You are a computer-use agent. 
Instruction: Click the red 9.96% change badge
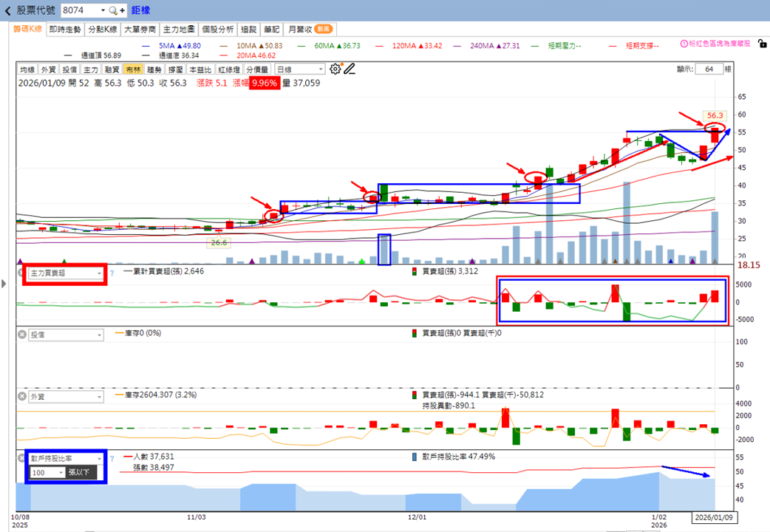pyautogui.click(x=265, y=83)
